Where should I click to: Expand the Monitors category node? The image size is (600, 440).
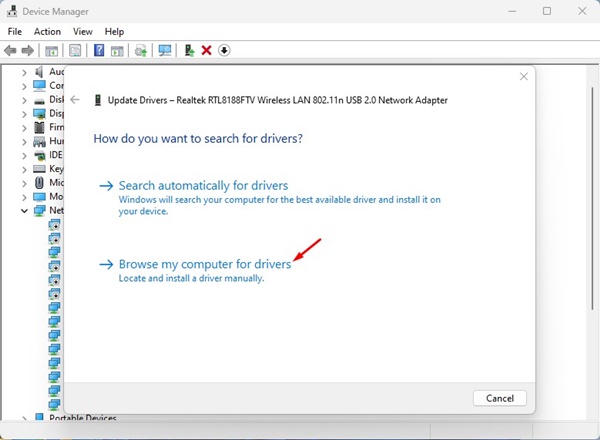click(24, 197)
